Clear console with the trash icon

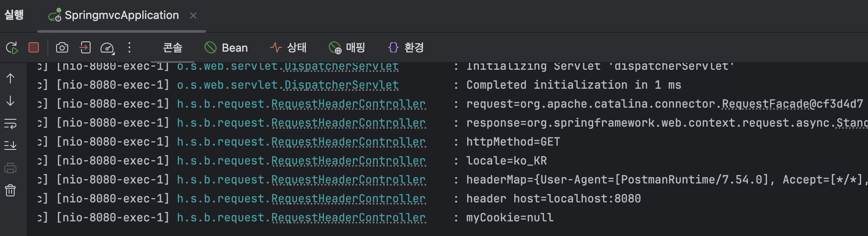tap(10, 190)
